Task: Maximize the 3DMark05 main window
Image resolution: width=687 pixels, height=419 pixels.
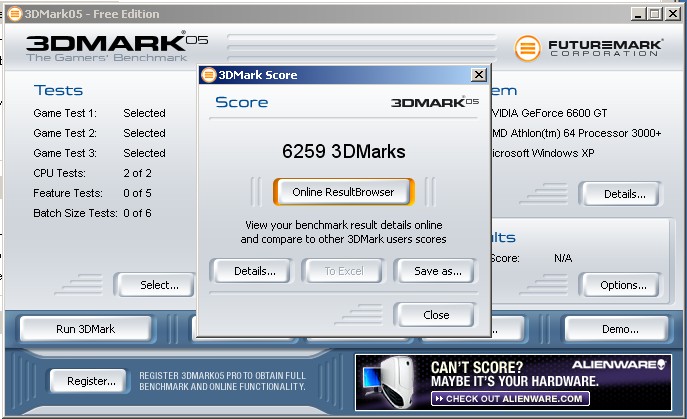Action: tap(654, 14)
